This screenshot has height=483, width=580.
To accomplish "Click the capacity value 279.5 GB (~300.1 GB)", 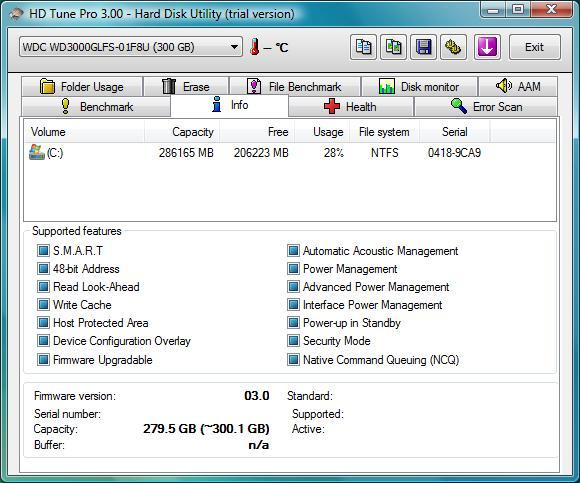I will (x=206, y=429).
